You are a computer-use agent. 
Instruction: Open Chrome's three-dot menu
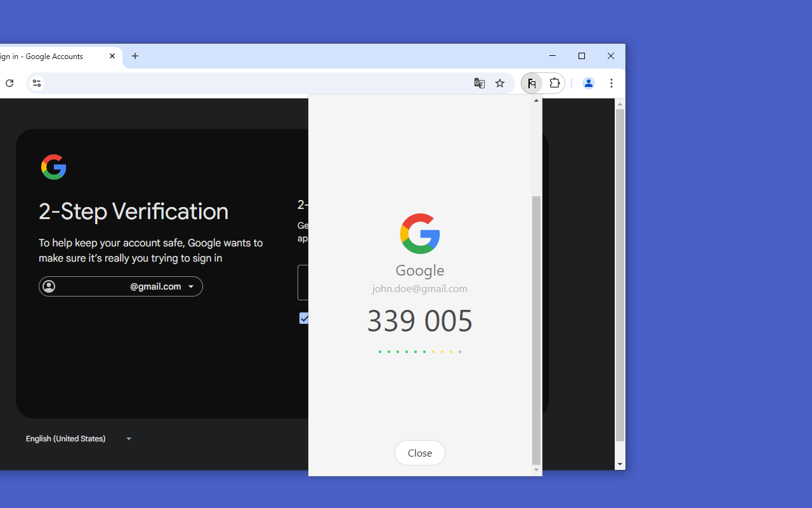[612, 83]
